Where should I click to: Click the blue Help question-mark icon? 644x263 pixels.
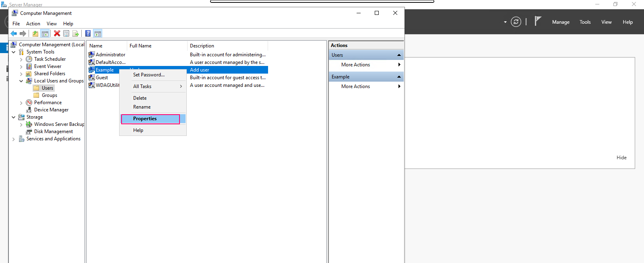point(88,33)
